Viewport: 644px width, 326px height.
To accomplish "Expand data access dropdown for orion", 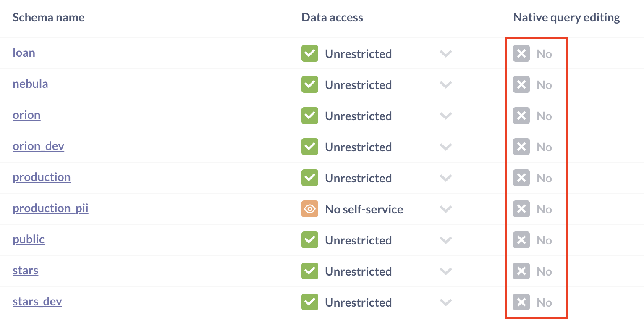I will pos(445,116).
